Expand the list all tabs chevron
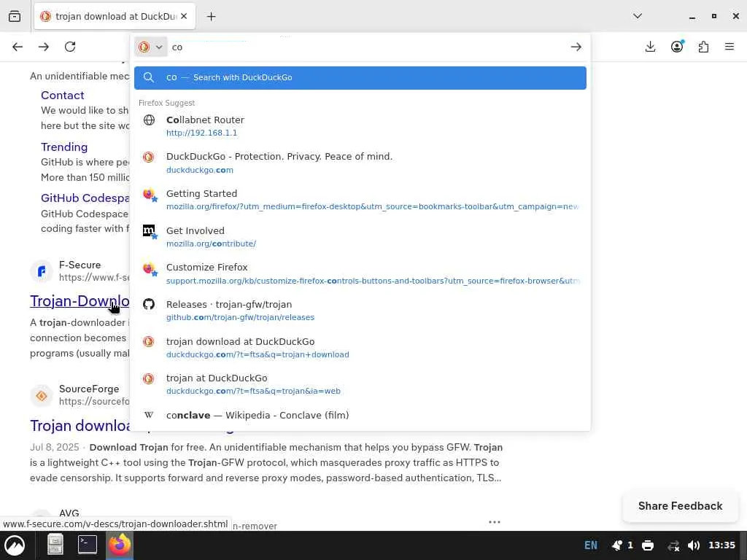This screenshot has width=747, height=560. 638,16
